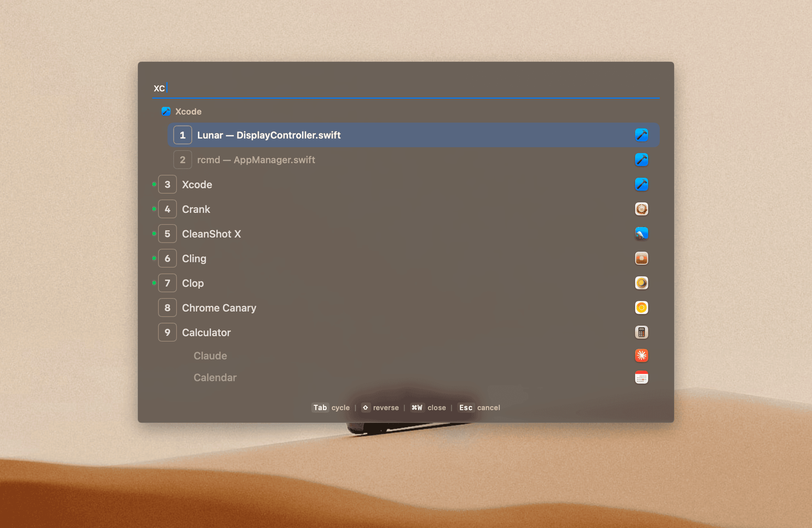812x528 pixels.
Task: Open Lunar — DisplayController.swift window
Action: [x=413, y=135]
